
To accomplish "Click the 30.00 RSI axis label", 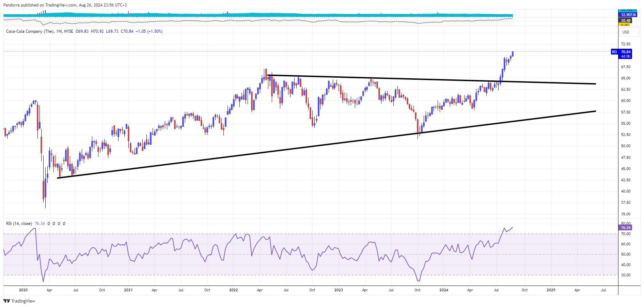I will [626, 275].
